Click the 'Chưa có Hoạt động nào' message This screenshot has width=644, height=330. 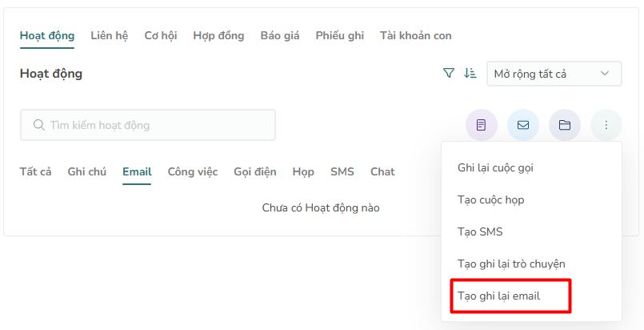(x=321, y=208)
